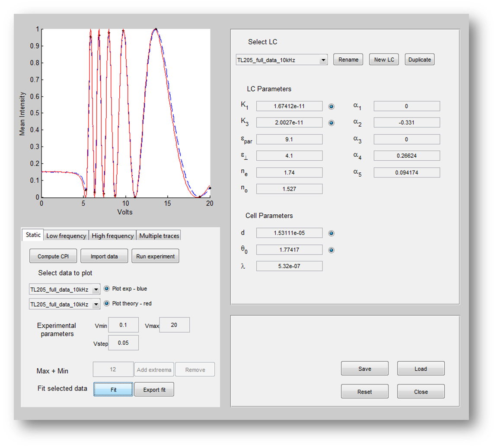This screenshot has height=448, width=497.
Task: Click the 'Volts' axis label
Action: tap(125, 212)
